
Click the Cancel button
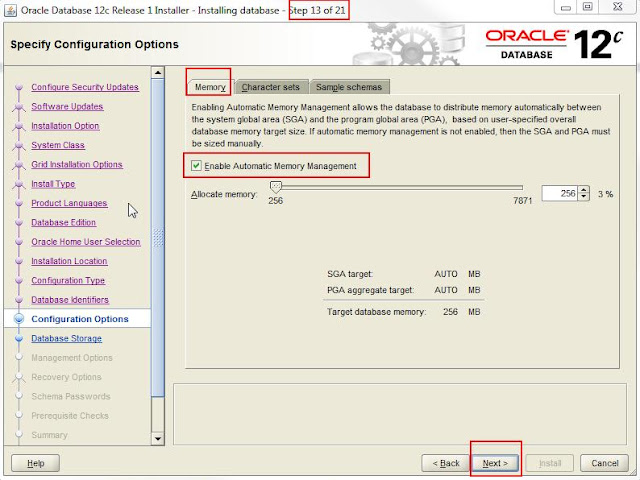click(x=604, y=463)
